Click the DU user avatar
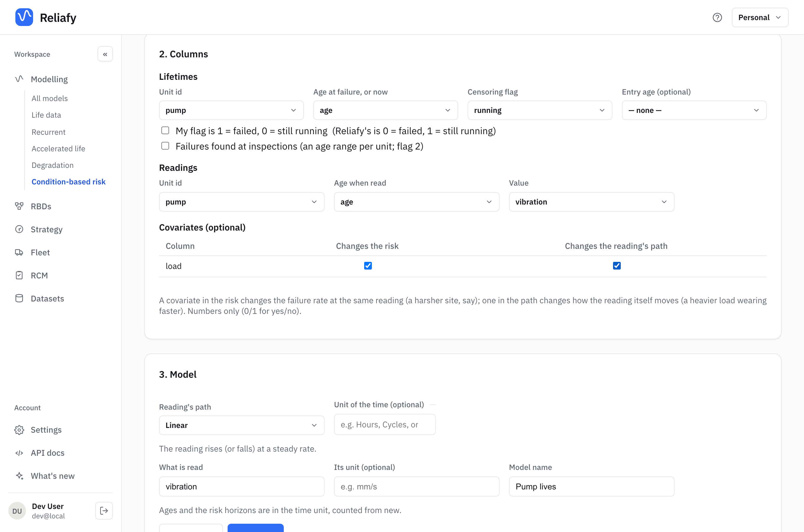The width and height of the screenshot is (804, 532). (x=17, y=511)
